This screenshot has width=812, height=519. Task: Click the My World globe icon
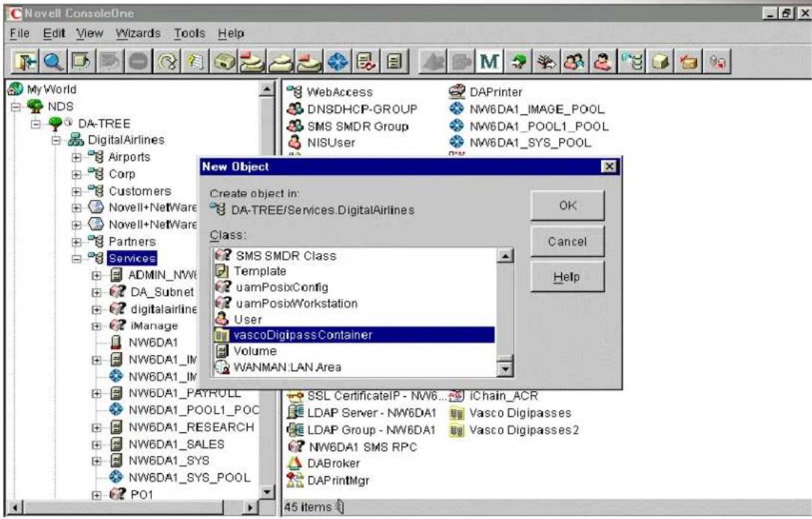(16, 89)
